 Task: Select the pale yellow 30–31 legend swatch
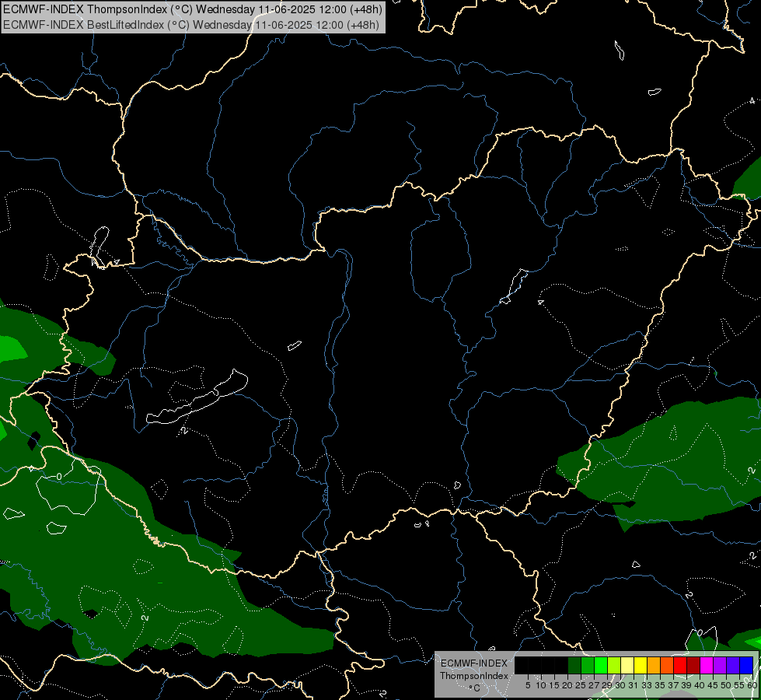pyautogui.click(x=627, y=665)
